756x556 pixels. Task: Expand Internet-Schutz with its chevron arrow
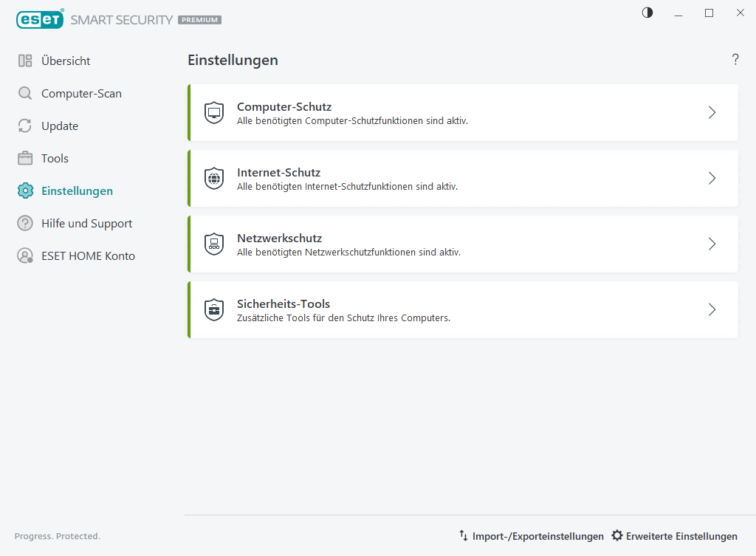tap(712, 179)
